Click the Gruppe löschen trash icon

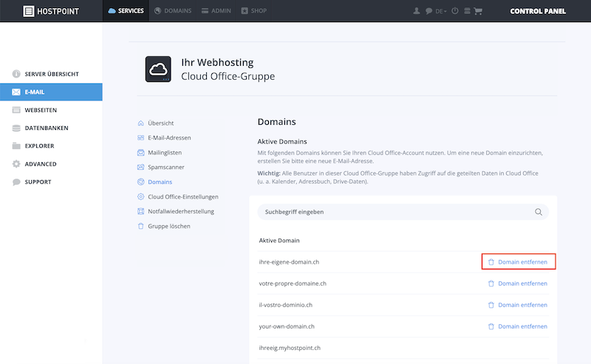point(141,226)
